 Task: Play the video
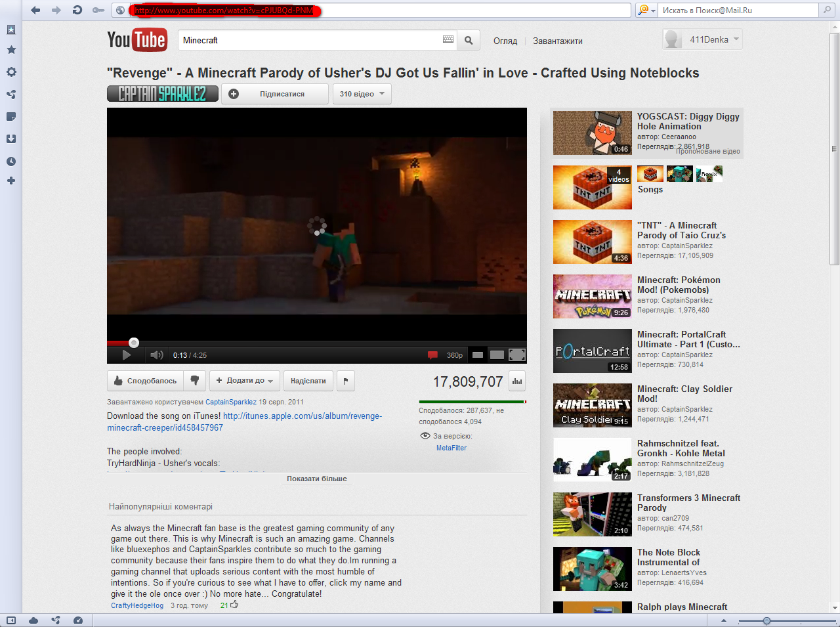pos(126,355)
